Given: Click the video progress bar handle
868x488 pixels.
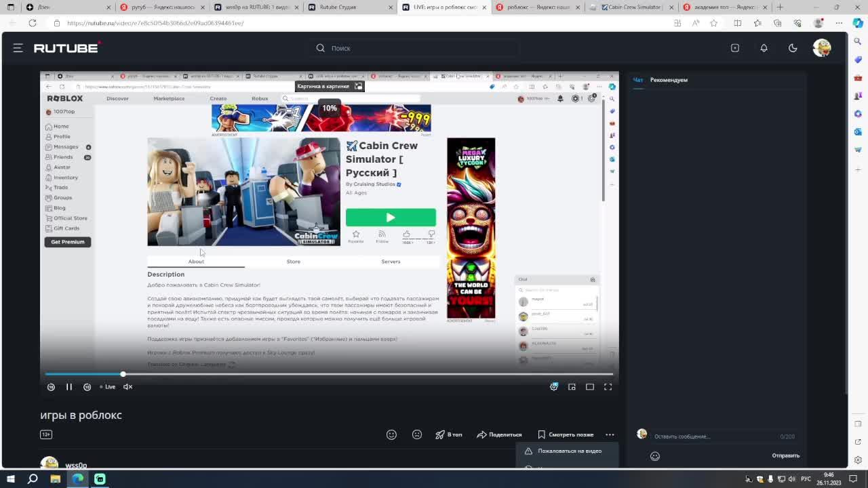Looking at the screenshot, I should coord(123,374).
